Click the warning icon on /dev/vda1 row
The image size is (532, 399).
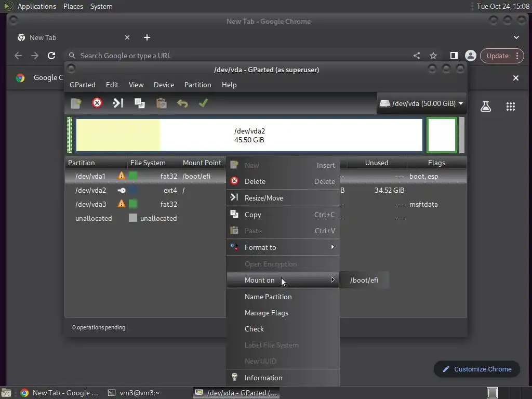[x=121, y=176]
